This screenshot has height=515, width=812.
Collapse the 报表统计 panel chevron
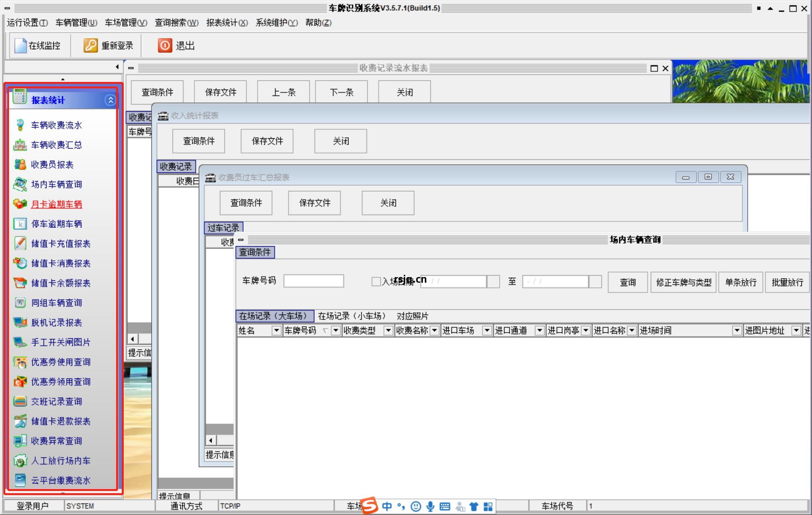click(x=111, y=100)
